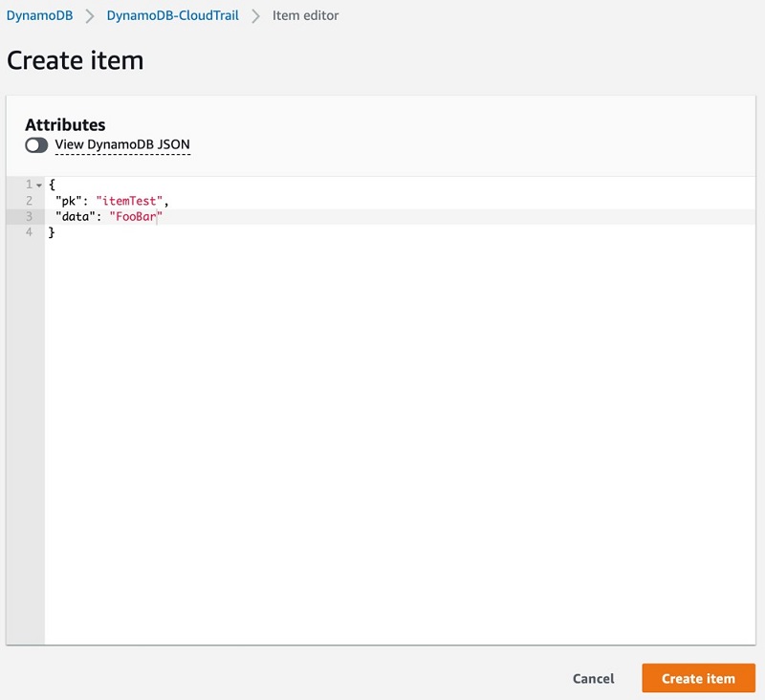
Task: Click the opening brace on line 1
Action: coord(52,185)
